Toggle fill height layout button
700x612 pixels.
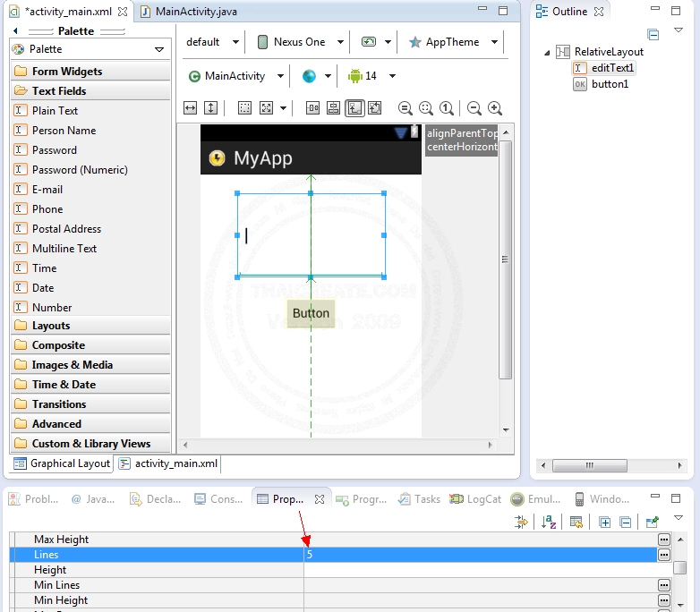pyautogui.click(x=210, y=108)
